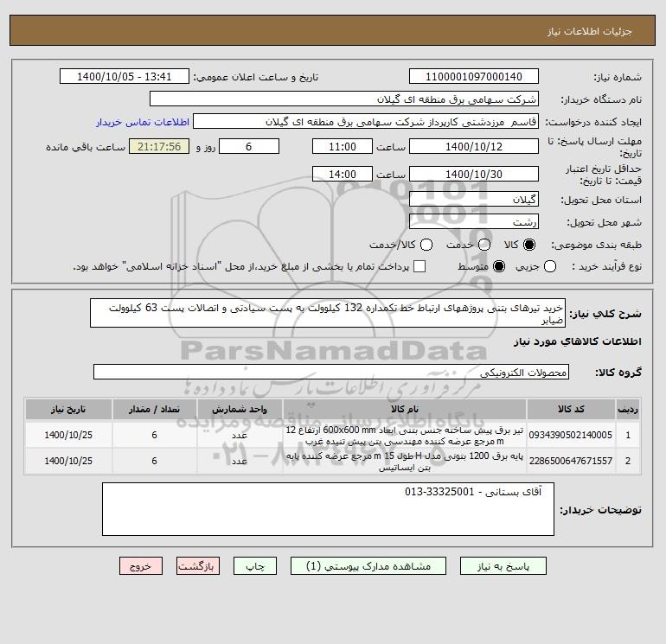Click the product group field محصولات الکترونیکی

coord(331,372)
